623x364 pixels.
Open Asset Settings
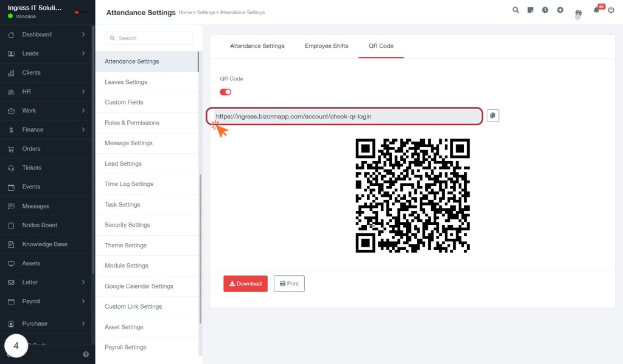point(147,328)
